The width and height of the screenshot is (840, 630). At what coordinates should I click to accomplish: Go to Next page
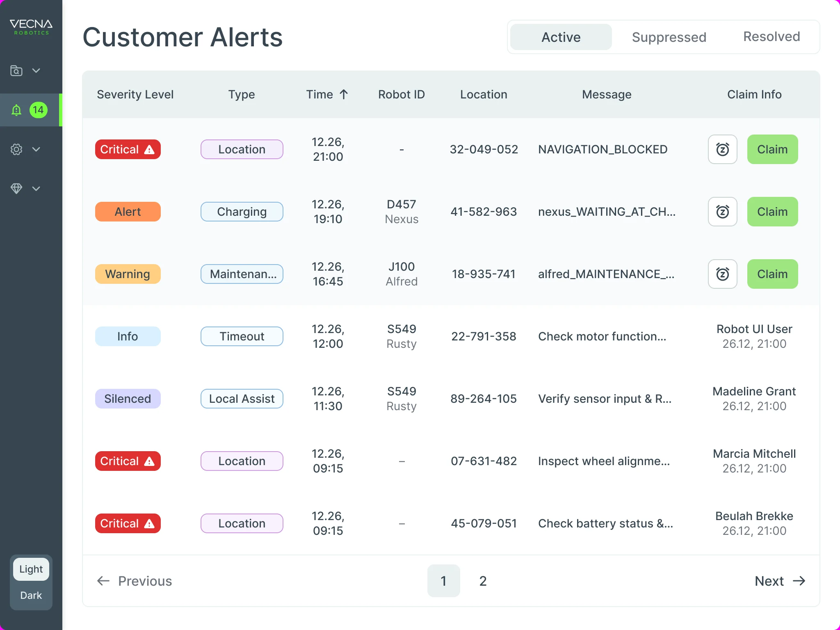point(780,581)
